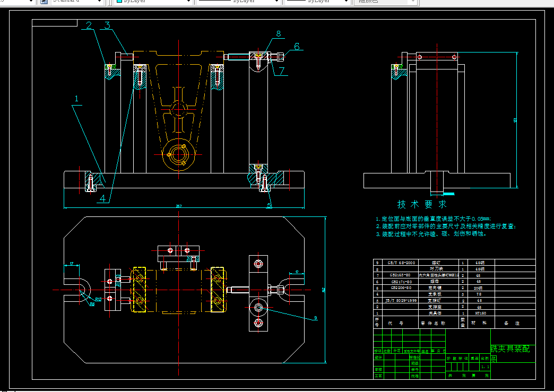
Task: Open the ByLayer color dropdown arrow
Action: point(188,2)
